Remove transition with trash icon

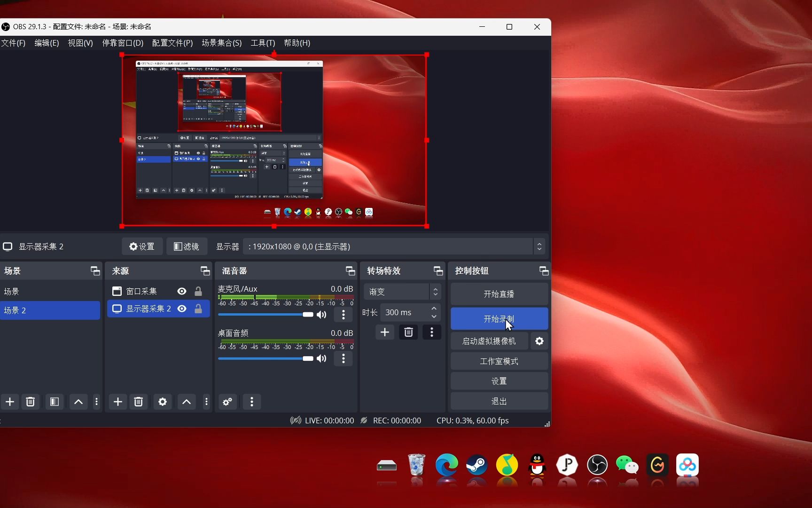coord(409,332)
